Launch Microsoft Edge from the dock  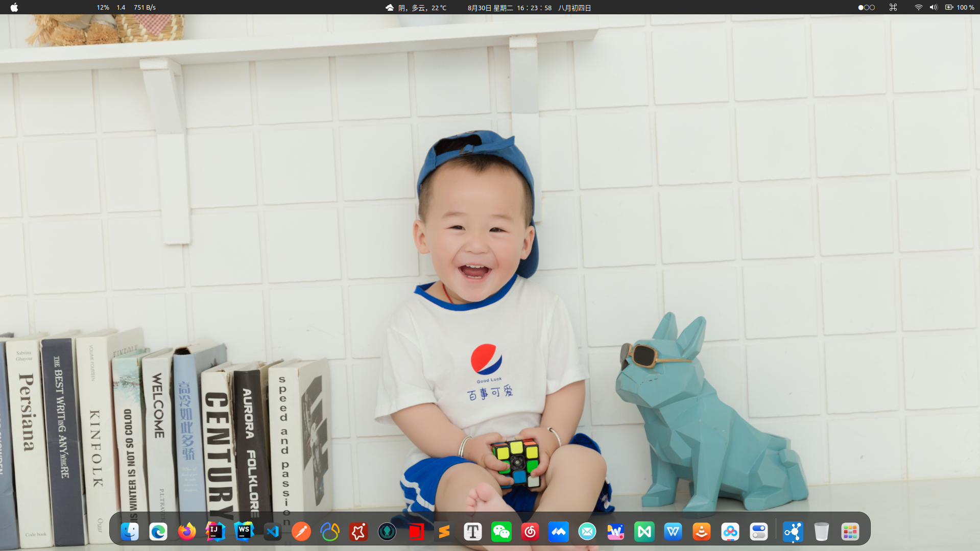point(158,532)
